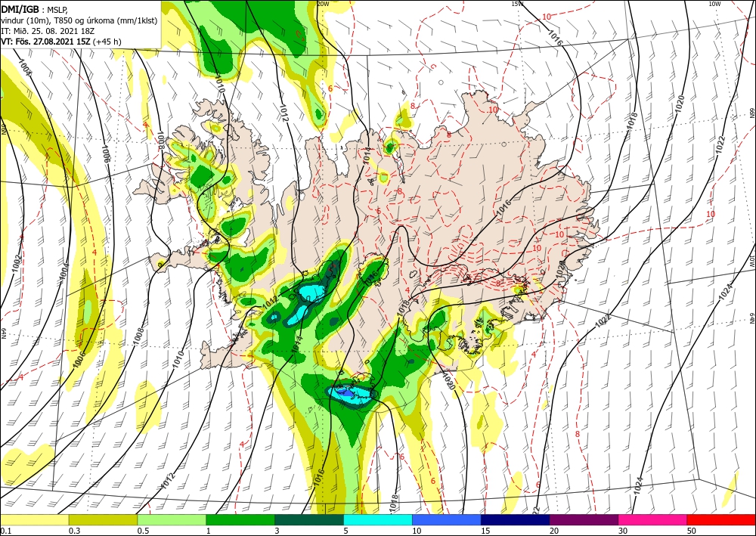This screenshot has height=536, width=756.
Task: Click the legend value '5' under the scale
Action: (345, 531)
